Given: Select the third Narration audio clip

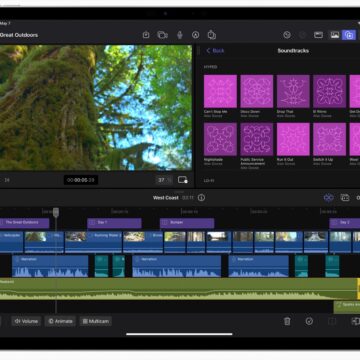Looking at the screenshot, I should 258,266.
